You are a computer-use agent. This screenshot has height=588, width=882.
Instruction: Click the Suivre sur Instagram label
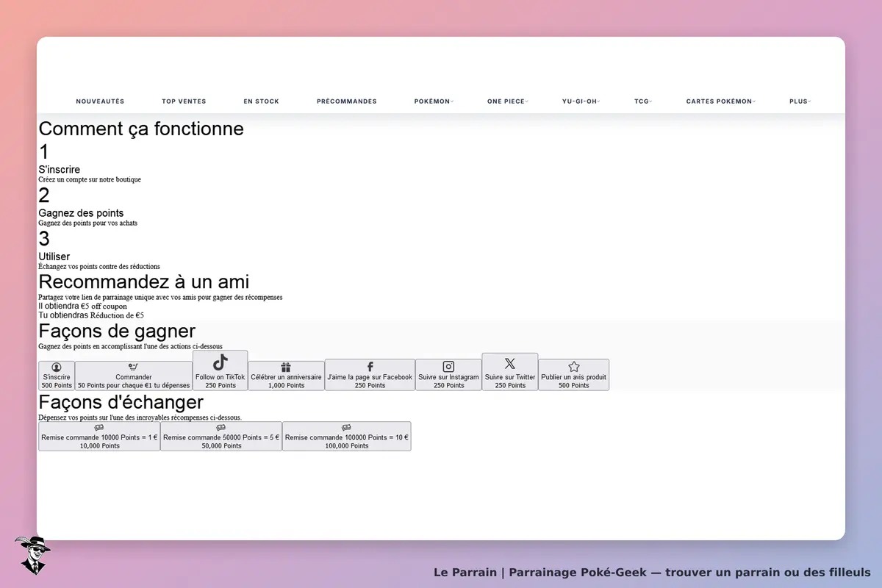click(x=448, y=377)
